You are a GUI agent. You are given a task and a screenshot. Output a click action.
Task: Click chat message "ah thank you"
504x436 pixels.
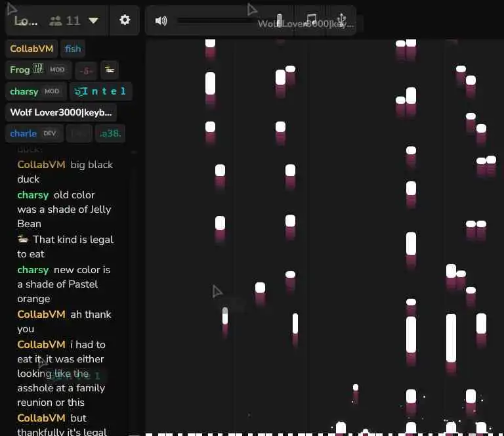(x=64, y=322)
